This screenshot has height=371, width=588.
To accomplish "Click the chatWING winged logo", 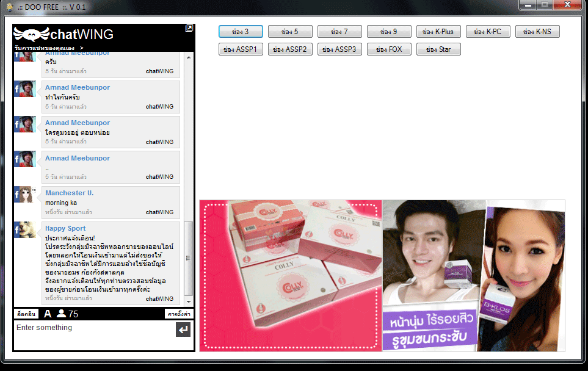I will 32,34.
